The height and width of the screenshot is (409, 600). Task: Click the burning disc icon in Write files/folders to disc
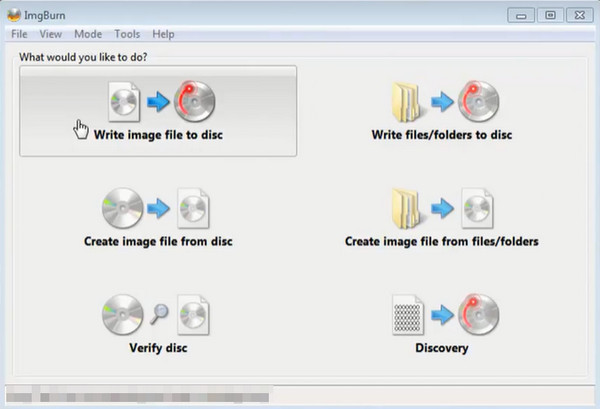478,101
